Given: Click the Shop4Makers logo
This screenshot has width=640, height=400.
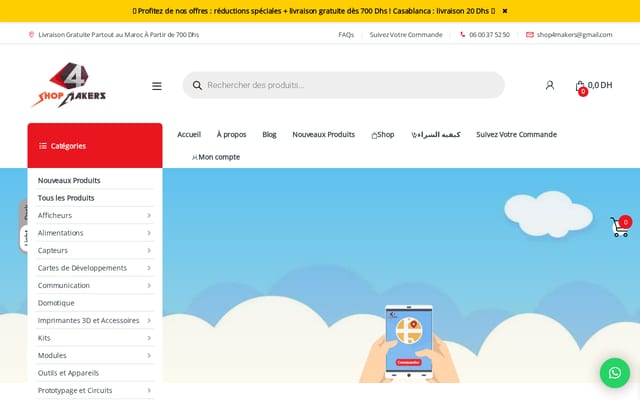Looking at the screenshot, I should pos(69,85).
